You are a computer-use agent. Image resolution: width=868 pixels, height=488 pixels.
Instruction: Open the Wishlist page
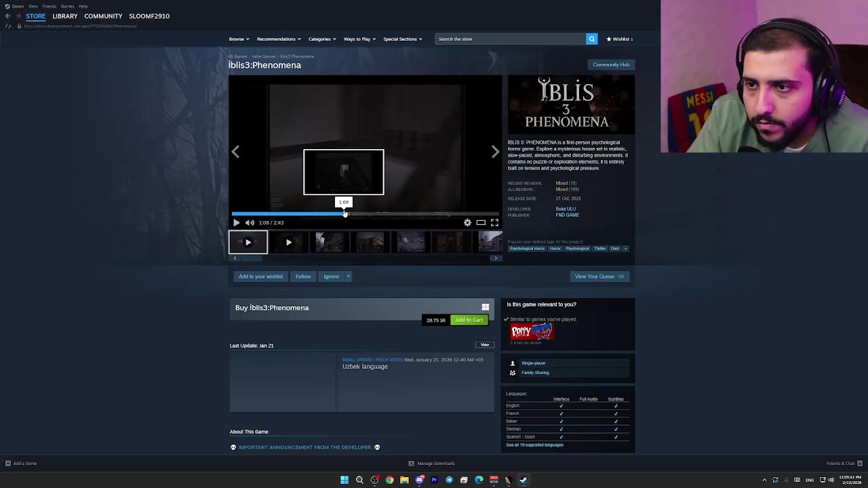point(620,39)
